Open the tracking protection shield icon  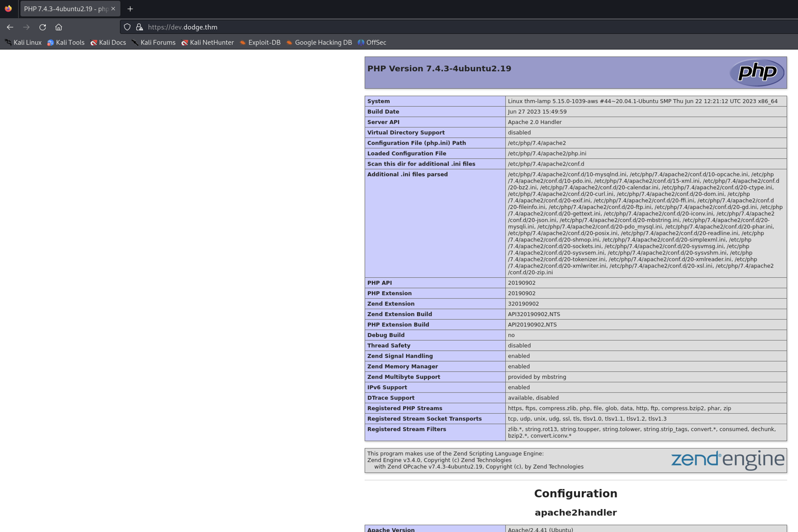[127, 27]
